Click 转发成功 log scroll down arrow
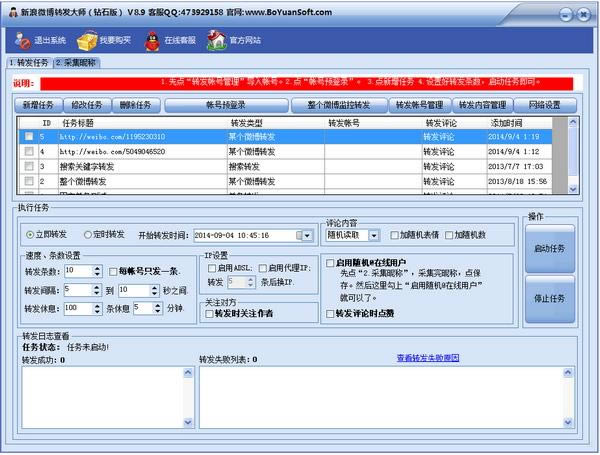600x455 pixels. 188,422
